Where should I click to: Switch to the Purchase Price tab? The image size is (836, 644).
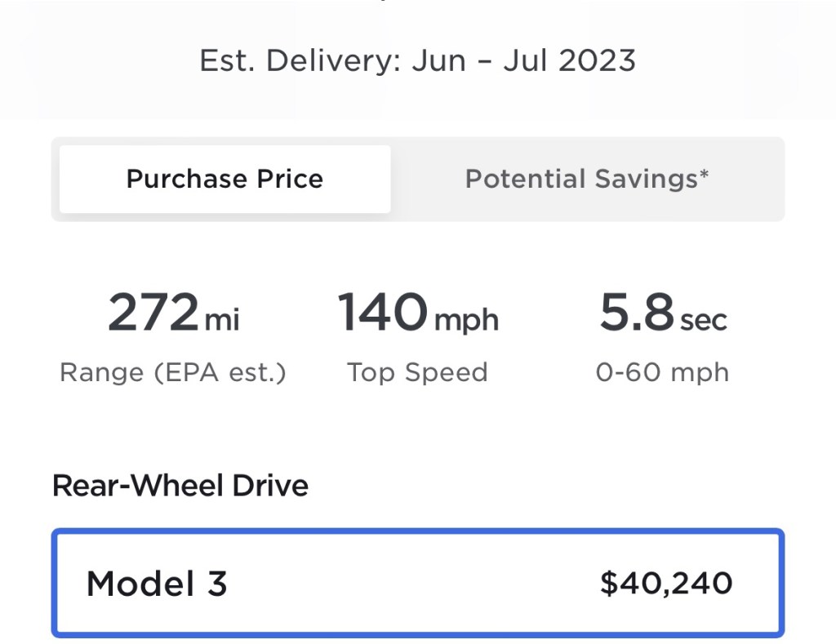[x=225, y=180]
